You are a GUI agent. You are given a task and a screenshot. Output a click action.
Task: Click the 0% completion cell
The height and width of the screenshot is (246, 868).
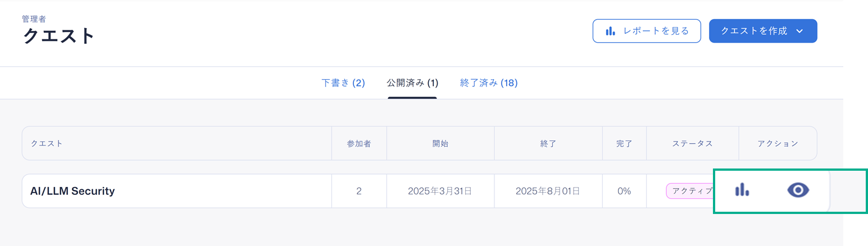pos(624,191)
